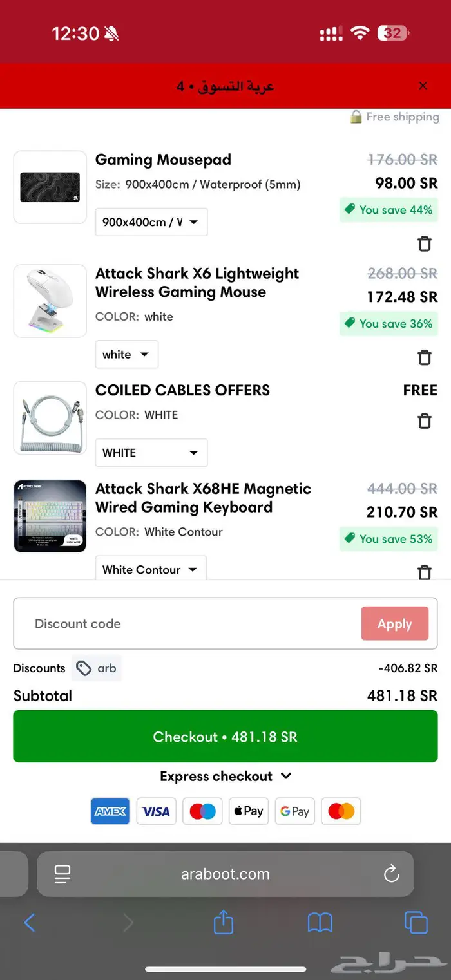The height and width of the screenshot is (980, 451).
Task: Remove the X68HE keyboard using trash icon
Action: (424, 571)
